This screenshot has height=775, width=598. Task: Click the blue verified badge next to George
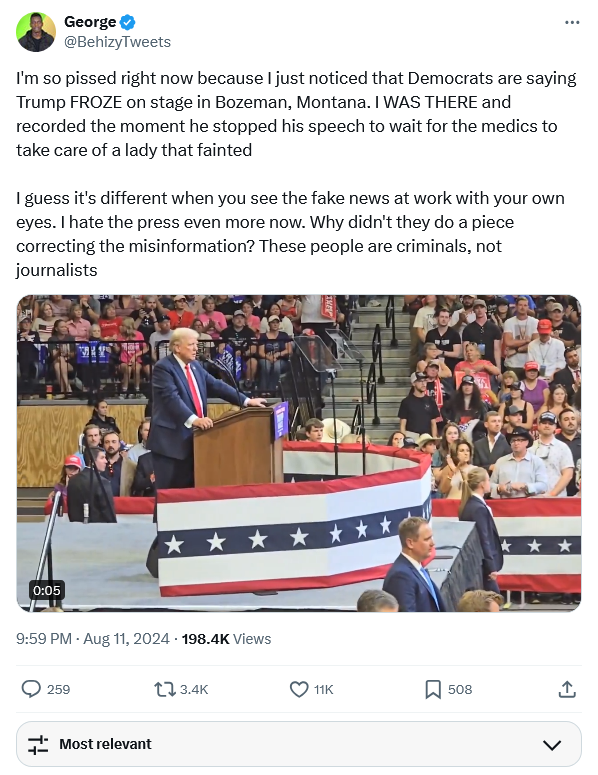[128, 22]
